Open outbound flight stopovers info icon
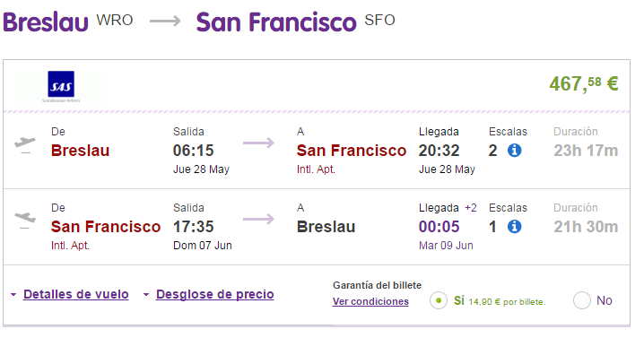Viewport: 644px width, 338px height. click(x=514, y=151)
